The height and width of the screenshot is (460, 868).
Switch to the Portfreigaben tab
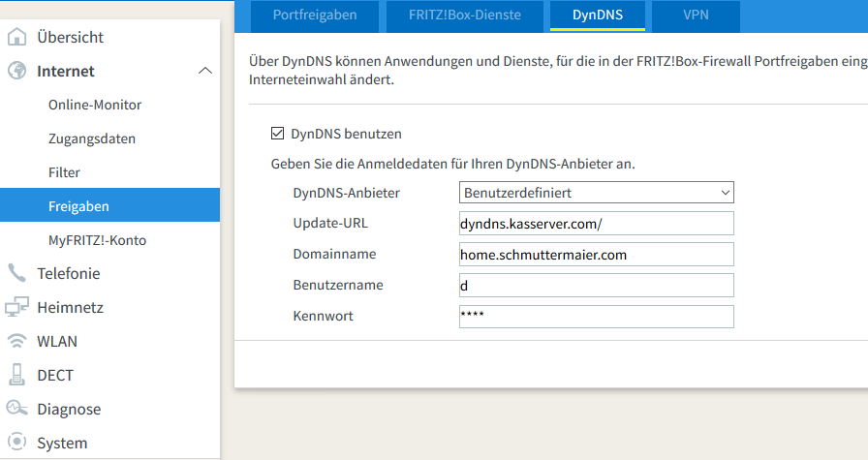click(315, 15)
